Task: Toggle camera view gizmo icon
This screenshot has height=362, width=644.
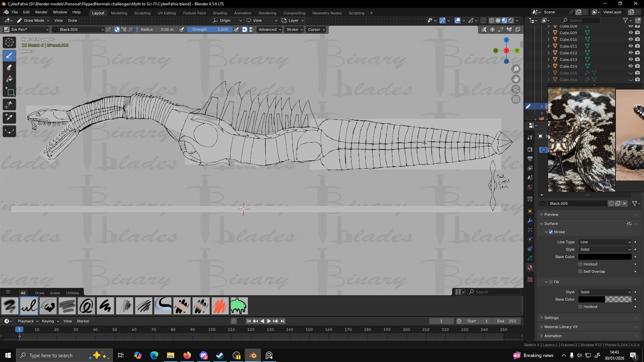Action: point(516,89)
